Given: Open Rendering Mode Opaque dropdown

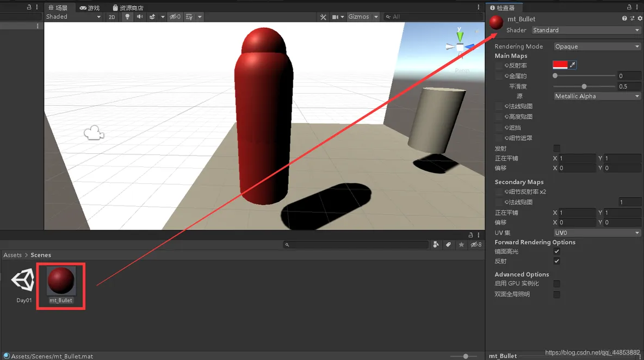Looking at the screenshot, I should 597,46.
